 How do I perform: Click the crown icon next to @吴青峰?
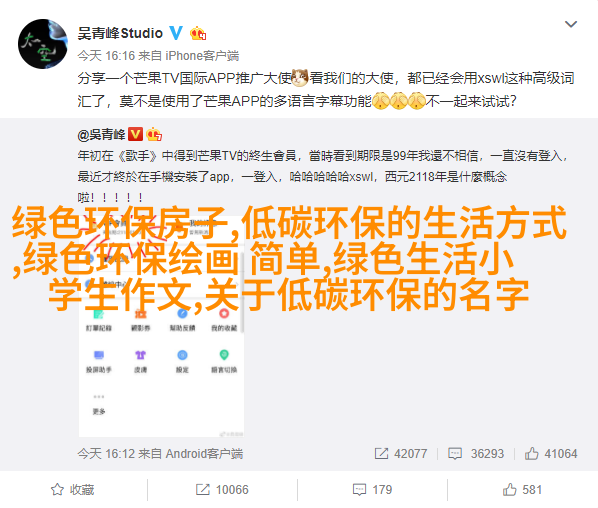(x=154, y=134)
